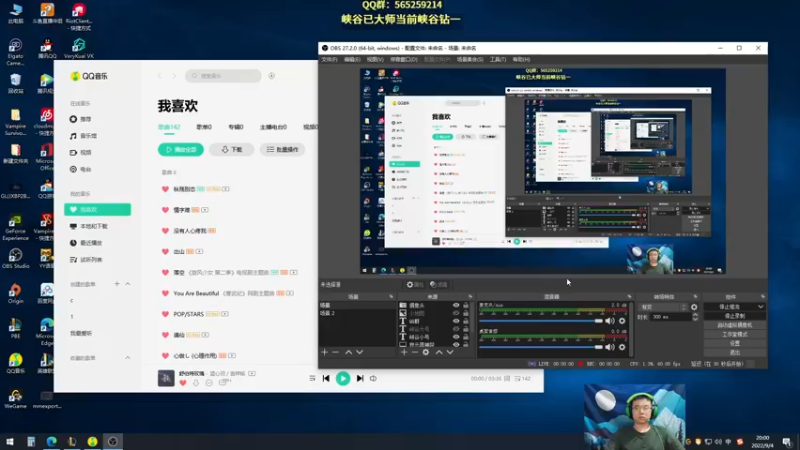The image size is (800, 450).
Task: Add a new scene in OBS
Action: tap(324, 352)
